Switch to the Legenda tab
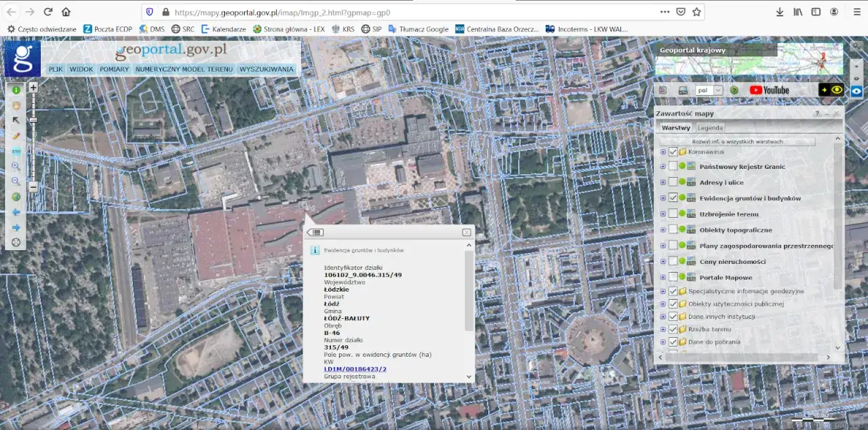The image size is (868, 430). tap(710, 128)
